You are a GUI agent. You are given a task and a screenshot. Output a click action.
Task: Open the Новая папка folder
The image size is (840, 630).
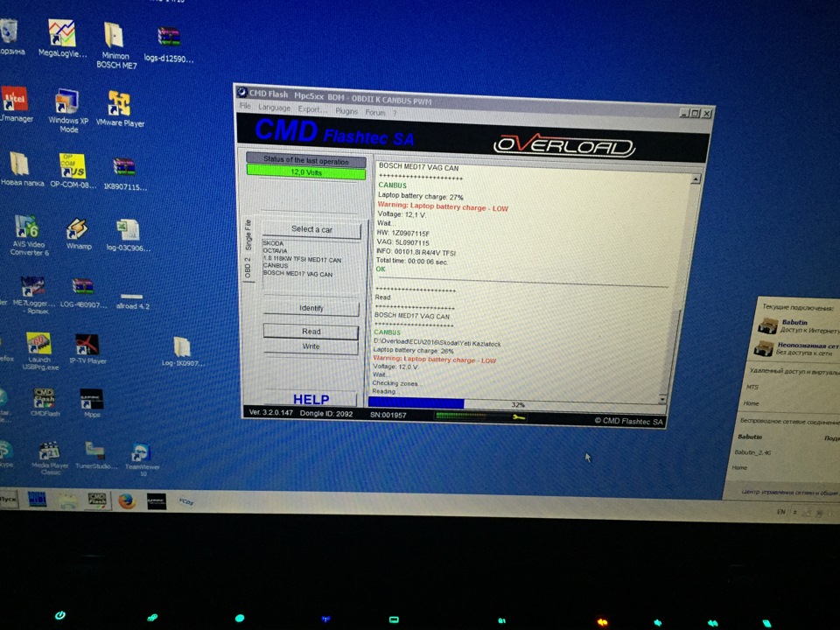pyautogui.click(x=21, y=169)
